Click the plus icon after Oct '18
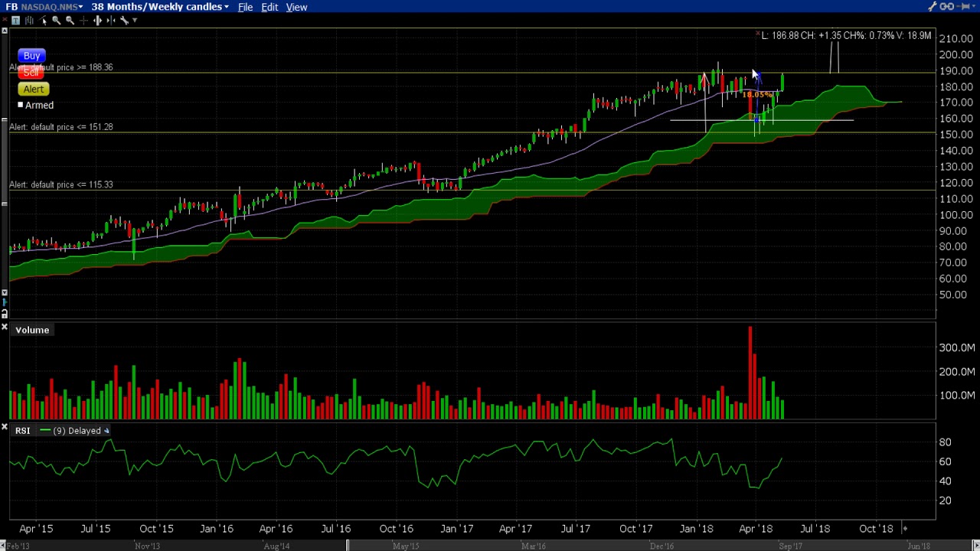 tap(904, 529)
